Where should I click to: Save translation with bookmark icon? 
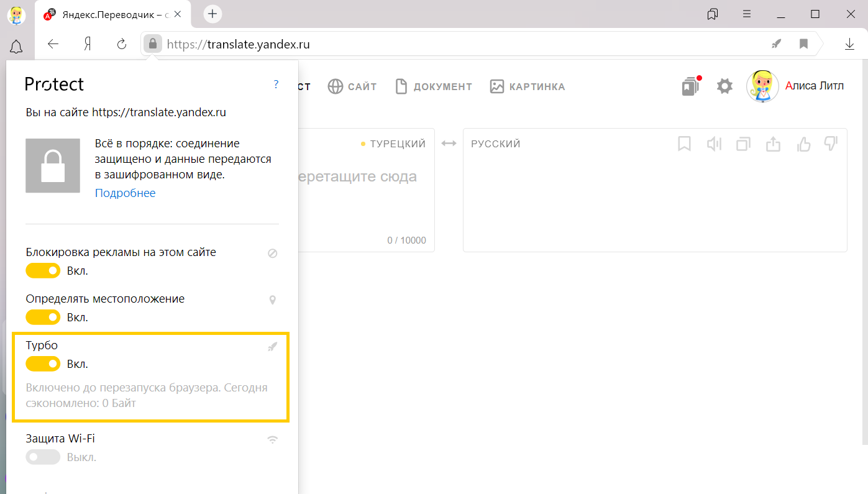click(684, 144)
